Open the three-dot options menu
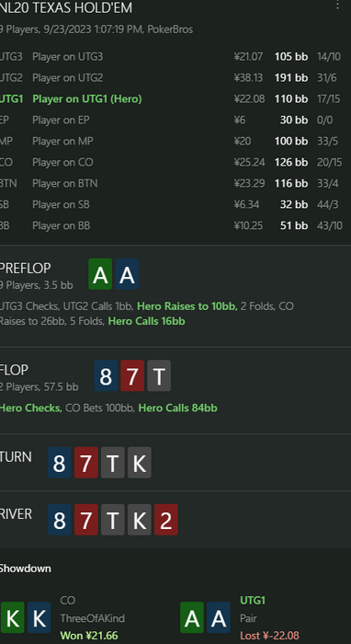 click(x=337, y=5)
